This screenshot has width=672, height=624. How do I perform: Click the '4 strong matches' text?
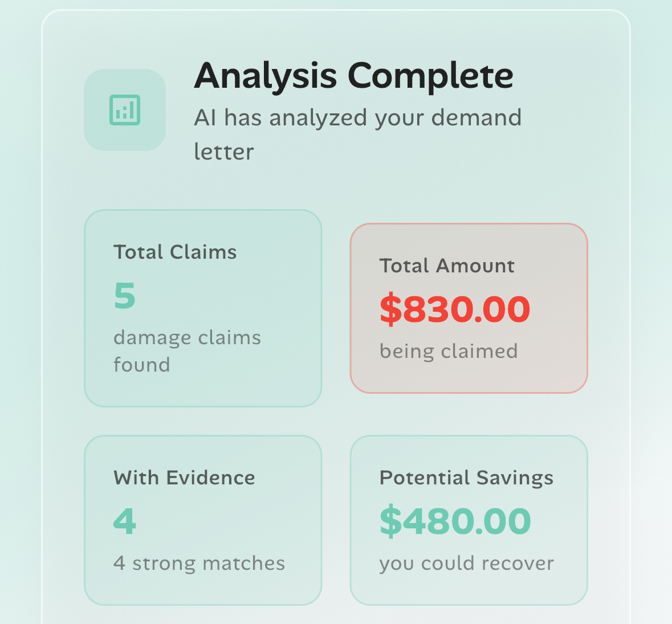pos(199,563)
